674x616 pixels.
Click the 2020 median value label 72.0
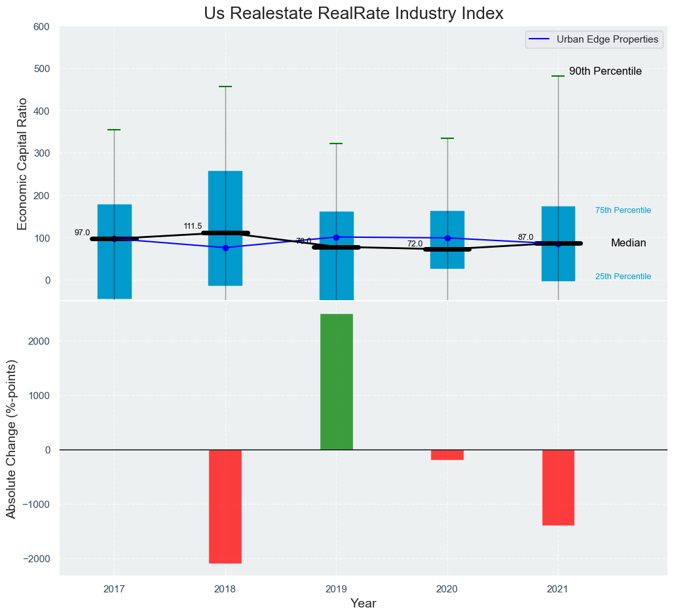click(415, 244)
